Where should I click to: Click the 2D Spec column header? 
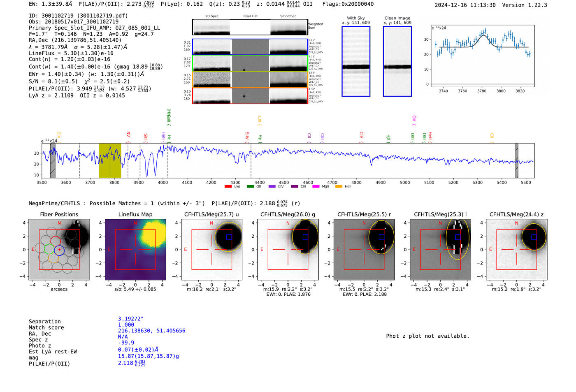(212, 16)
